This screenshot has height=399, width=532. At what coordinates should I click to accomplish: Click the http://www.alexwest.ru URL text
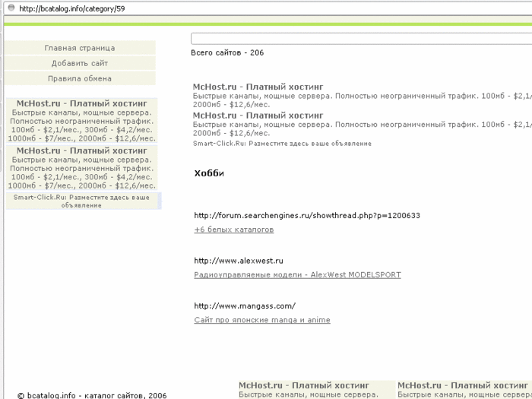pos(239,261)
